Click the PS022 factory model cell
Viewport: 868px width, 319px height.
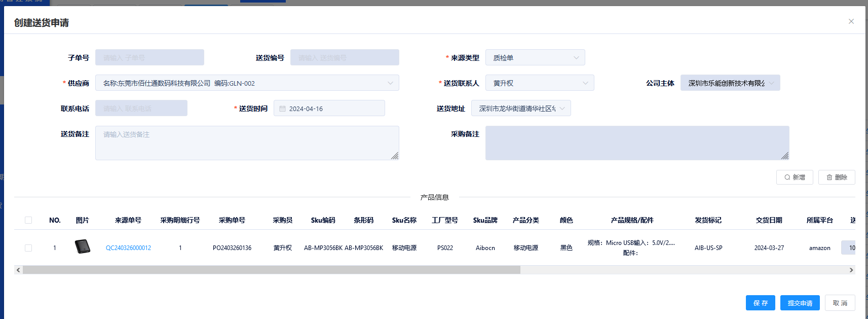click(445, 248)
